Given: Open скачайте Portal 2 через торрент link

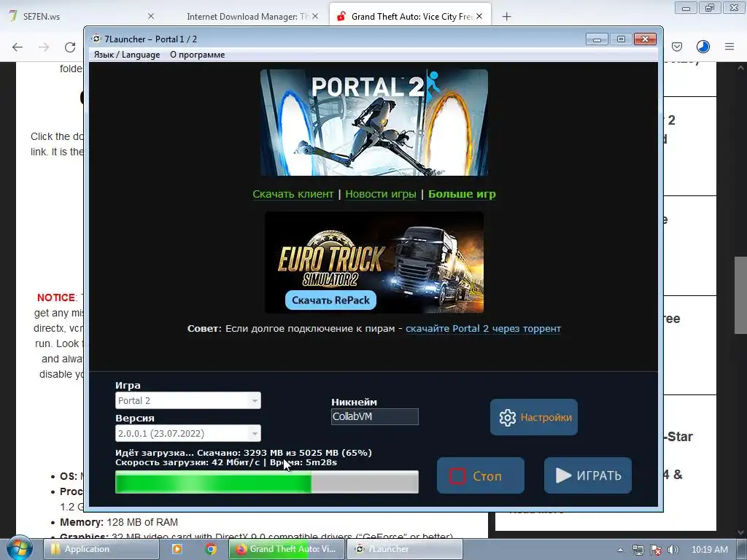Looking at the screenshot, I should pyautogui.click(x=483, y=329).
